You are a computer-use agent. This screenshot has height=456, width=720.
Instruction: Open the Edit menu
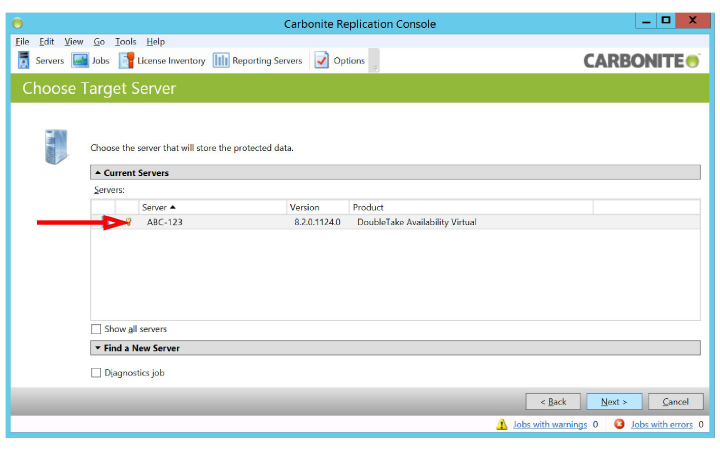tap(46, 42)
